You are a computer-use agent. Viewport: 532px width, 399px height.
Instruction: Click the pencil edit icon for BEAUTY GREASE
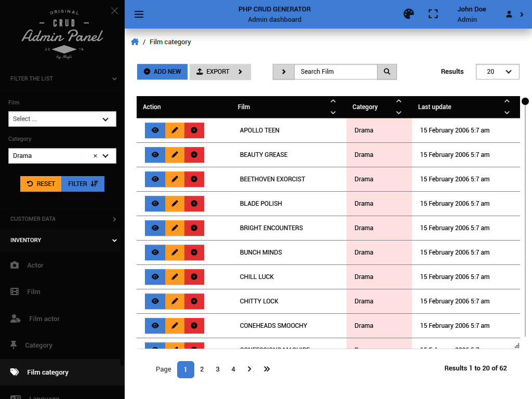pos(175,155)
